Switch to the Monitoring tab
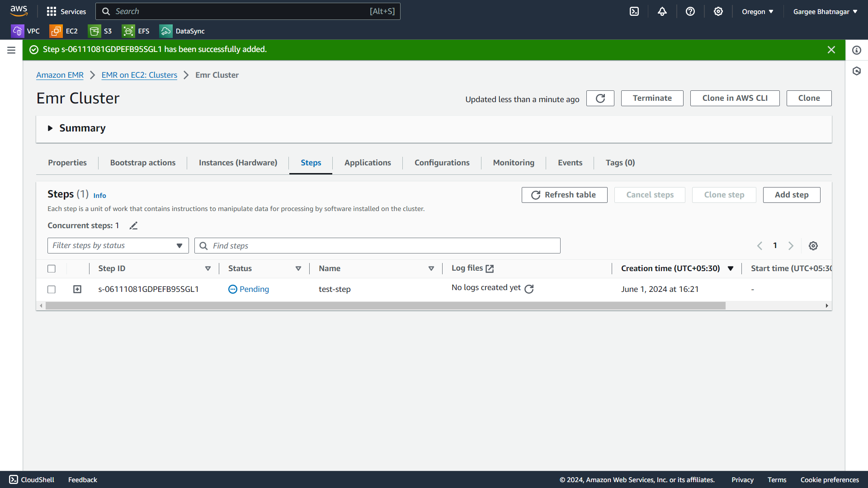The width and height of the screenshot is (868, 488). coord(514,163)
